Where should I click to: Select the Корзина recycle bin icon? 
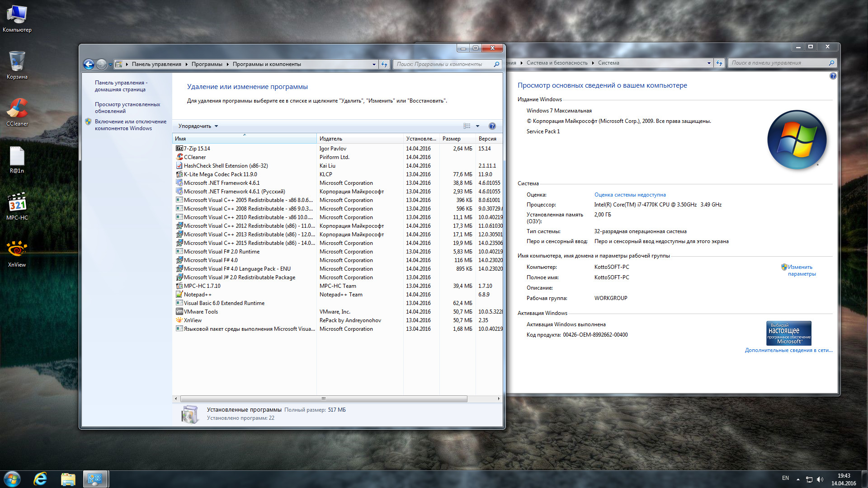(17, 65)
